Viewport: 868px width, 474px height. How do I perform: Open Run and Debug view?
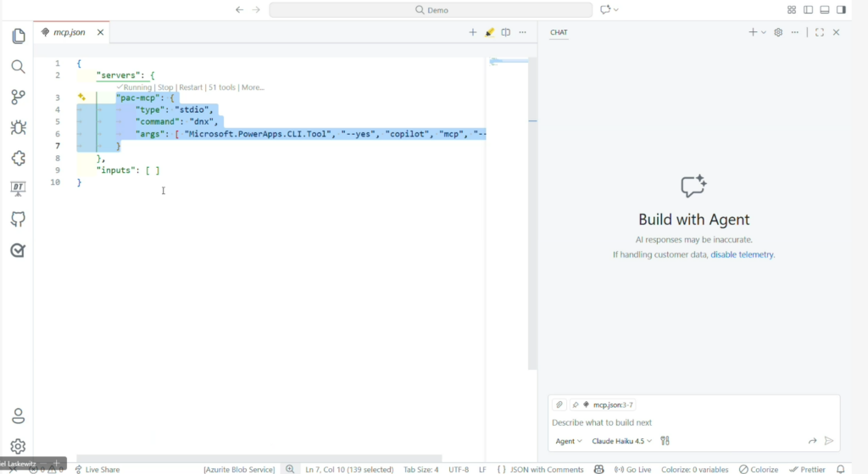coord(18,127)
